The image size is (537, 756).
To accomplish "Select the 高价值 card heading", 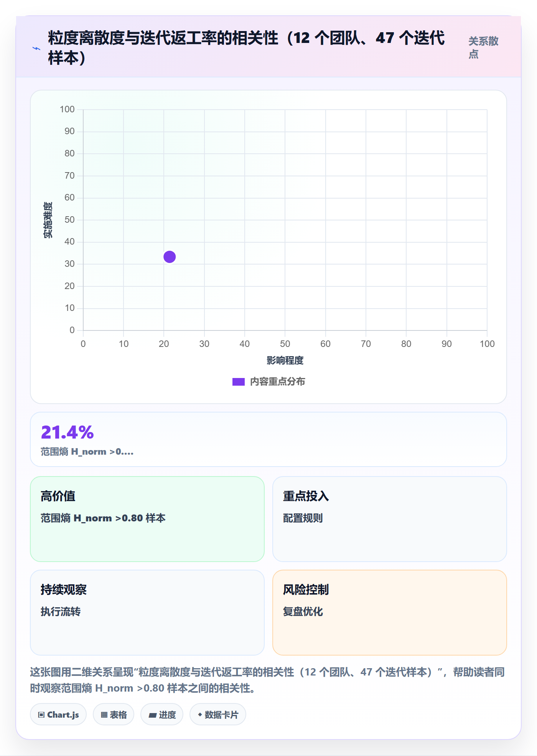I will pyautogui.click(x=58, y=496).
